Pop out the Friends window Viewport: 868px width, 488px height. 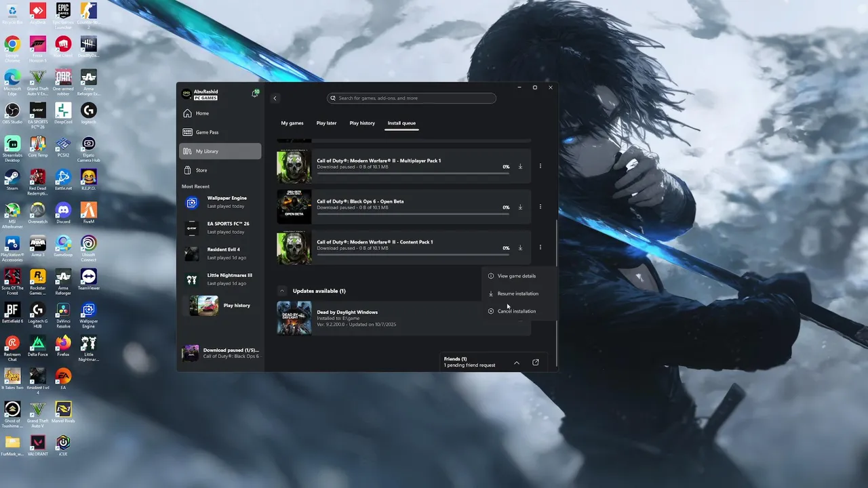pos(536,363)
